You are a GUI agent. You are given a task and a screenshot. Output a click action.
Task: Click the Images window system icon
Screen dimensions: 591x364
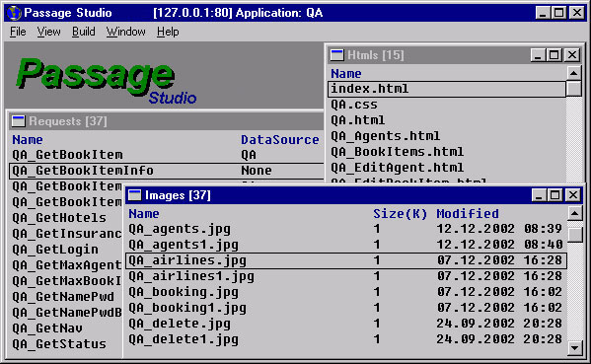click(x=134, y=195)
